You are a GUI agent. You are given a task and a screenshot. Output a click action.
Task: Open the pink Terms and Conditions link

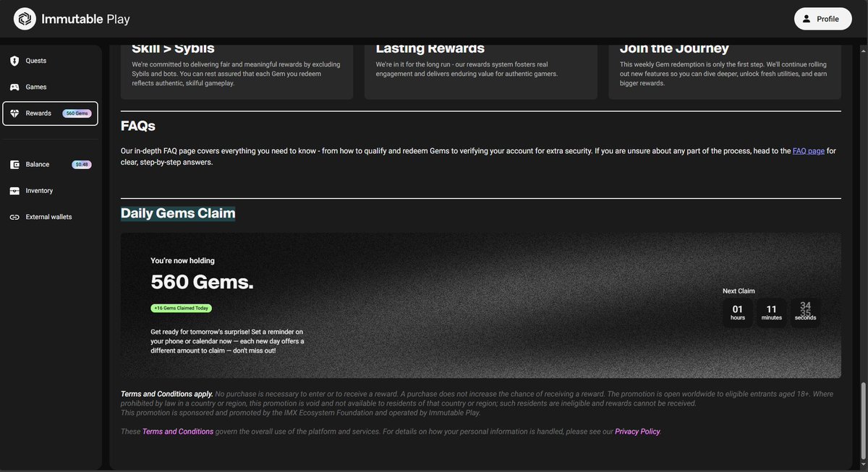[178, 432]
